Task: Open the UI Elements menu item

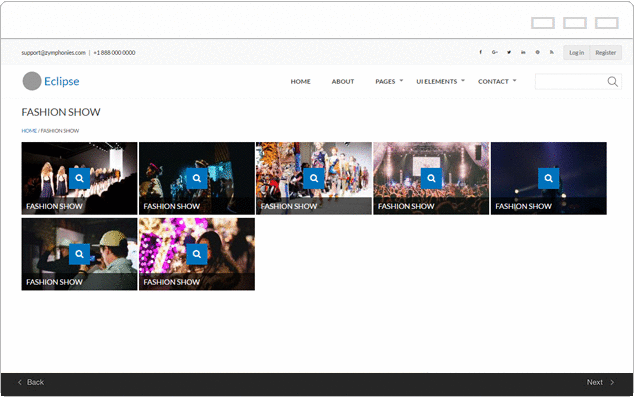Action: pos(437,81)
